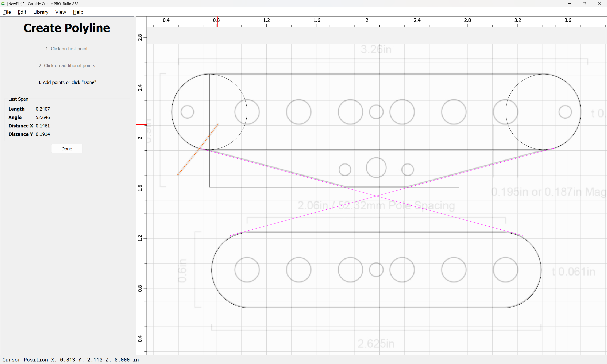Click the small hole in the right large circle
Viewport: 607px width, 364px height.
point(565,112)
